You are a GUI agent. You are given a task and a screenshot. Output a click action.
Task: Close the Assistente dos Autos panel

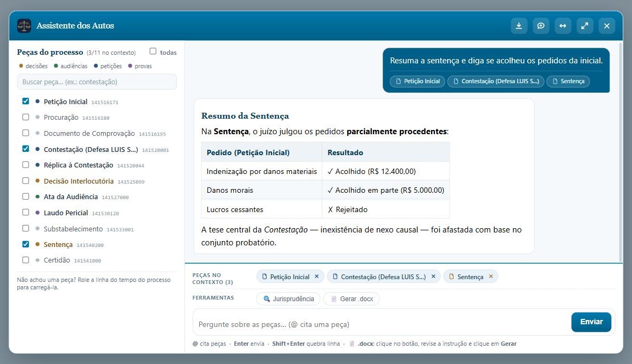(607, 26)
